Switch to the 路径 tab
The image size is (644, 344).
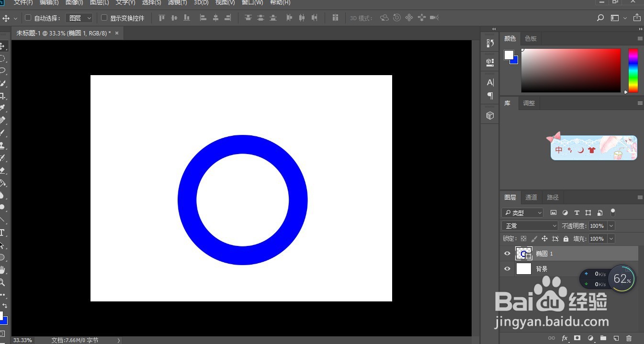click(x=553, y=197)
